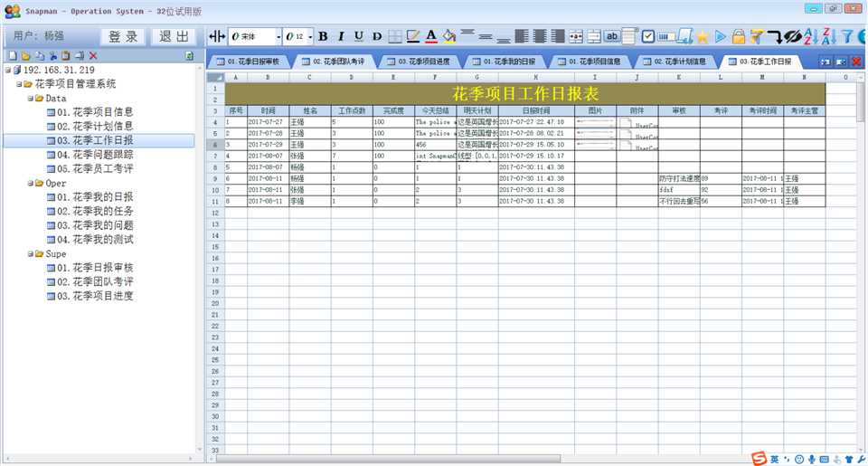The width and height of the screenshot is (868, 466).
Task: Switch to the 01.花季日报审核 tab
Action: (x=249, y=62)
